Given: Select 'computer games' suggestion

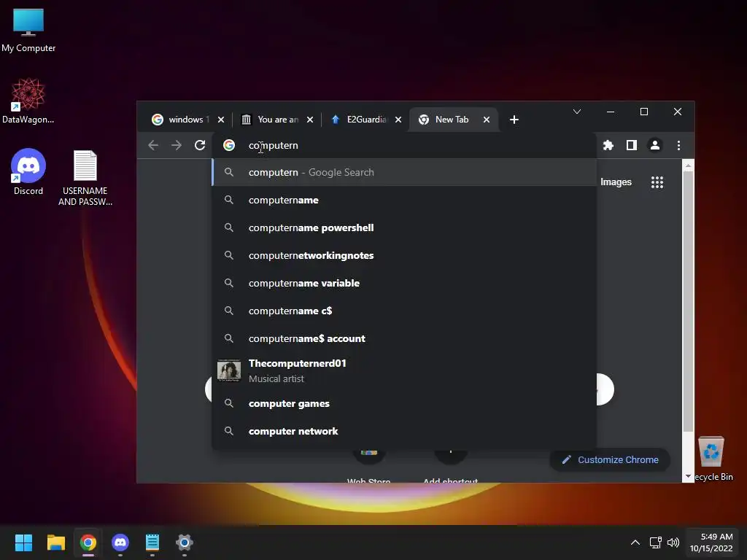Looking at the screenshot, I should click(x=404, y=403).
